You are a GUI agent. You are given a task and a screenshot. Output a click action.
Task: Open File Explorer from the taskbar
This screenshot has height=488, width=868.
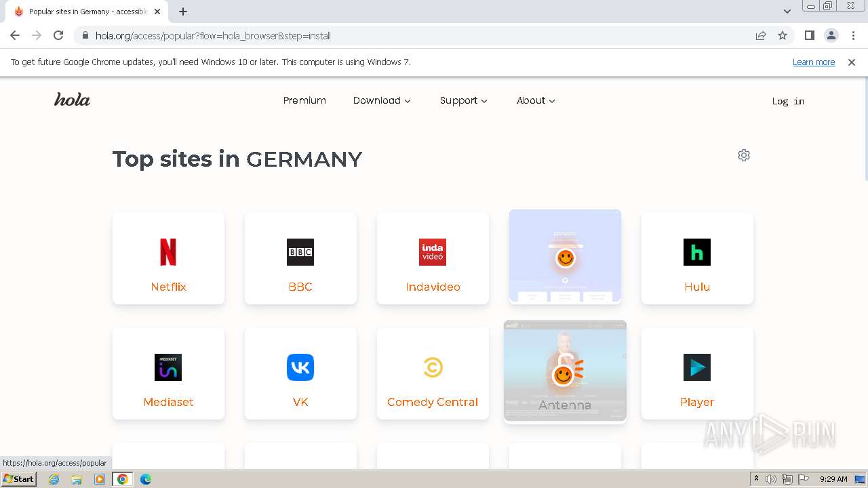[77, 479]
